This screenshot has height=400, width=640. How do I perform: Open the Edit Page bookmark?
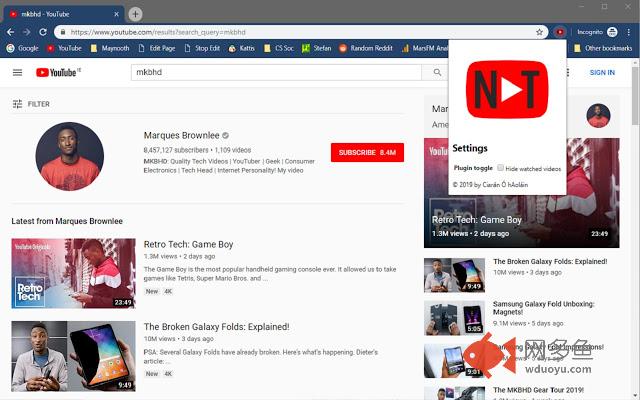(x=157, y=48)
